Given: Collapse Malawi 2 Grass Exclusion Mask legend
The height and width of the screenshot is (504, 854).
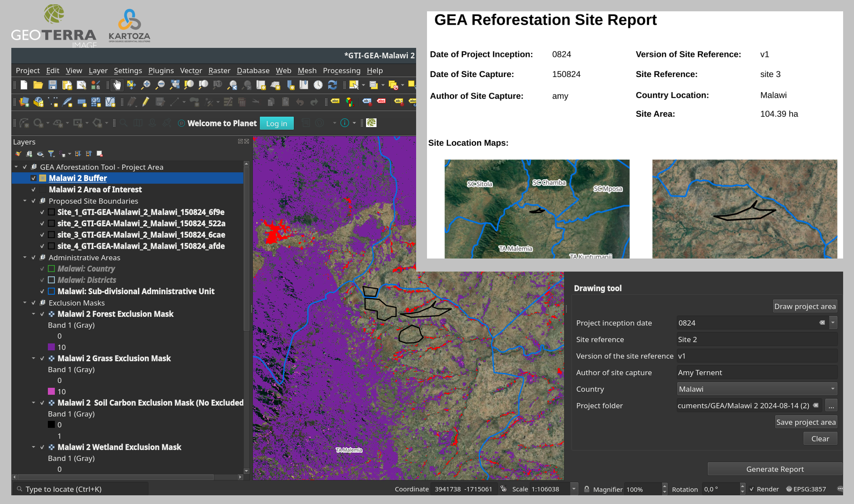Looking at the screenshot, I should coord(34,358).
